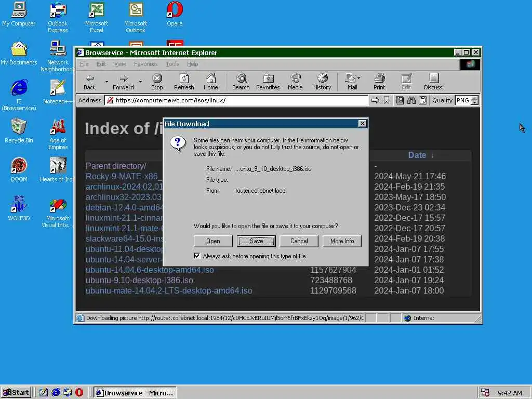Select the file size 723488768
Screen dimensions: 532x399
pos(331,280)
